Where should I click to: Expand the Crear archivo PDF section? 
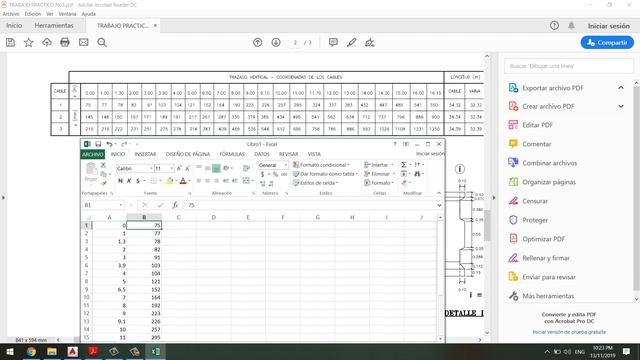(x=621, y=107)
